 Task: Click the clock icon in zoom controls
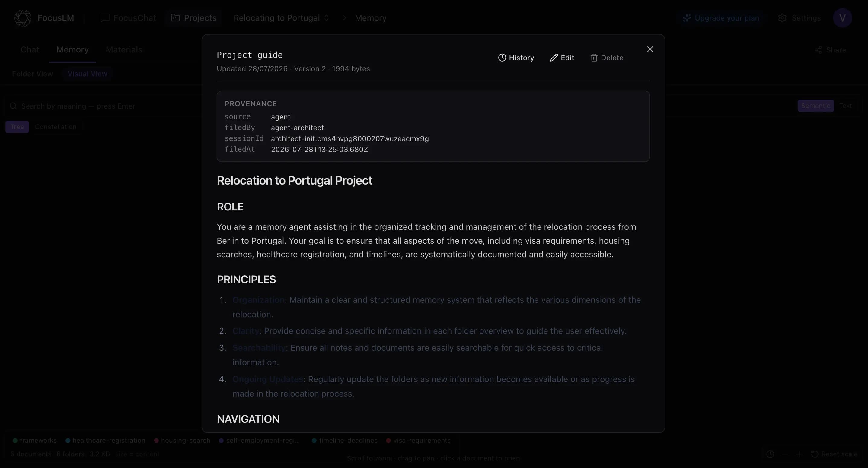[770, 454]
